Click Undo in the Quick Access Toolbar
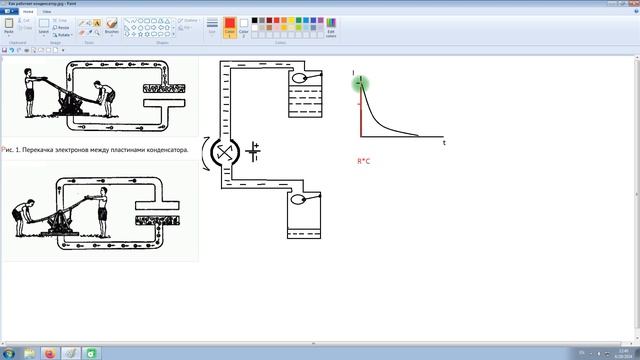 point(12,50)
